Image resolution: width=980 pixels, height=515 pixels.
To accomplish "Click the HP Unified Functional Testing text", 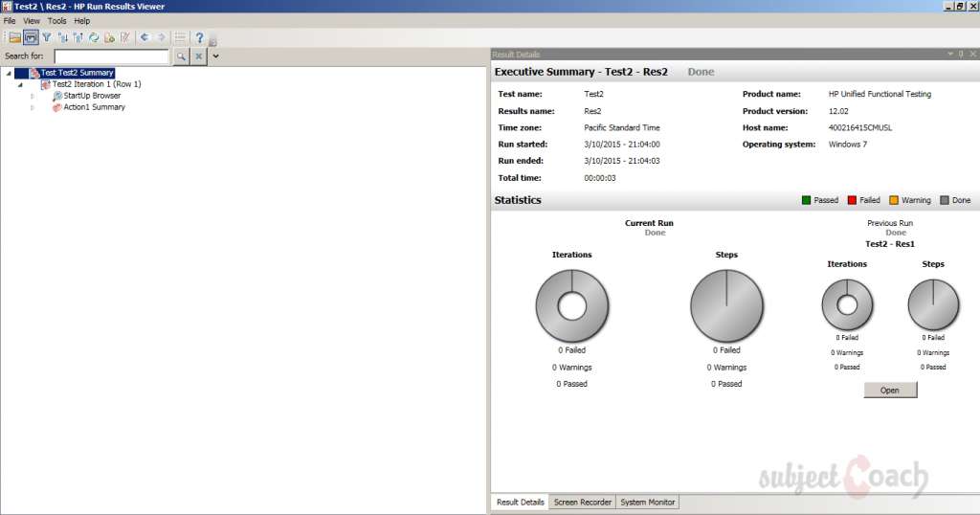I will [x=880, y=95].
